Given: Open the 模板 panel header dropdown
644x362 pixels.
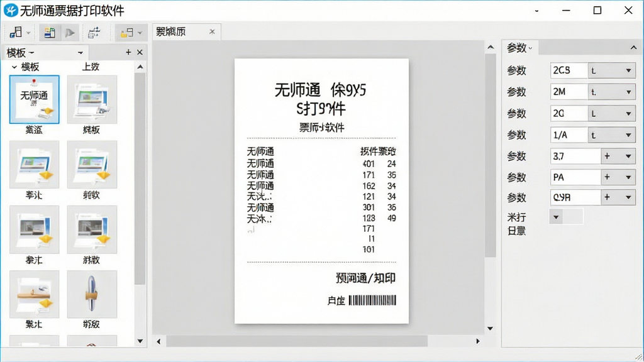Looking at the screenshot, I should 31,53.
